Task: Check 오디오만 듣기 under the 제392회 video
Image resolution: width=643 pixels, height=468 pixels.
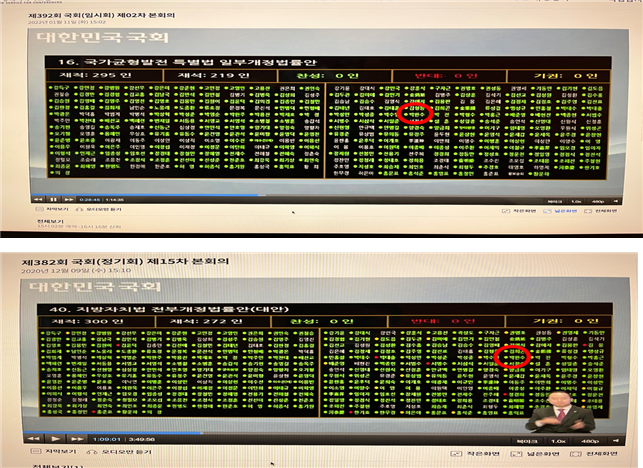Action: pos(100,211)
